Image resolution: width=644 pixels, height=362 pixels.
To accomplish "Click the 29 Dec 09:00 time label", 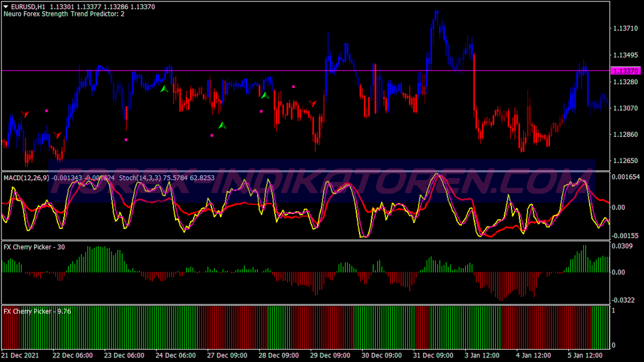I will (330, 355).
